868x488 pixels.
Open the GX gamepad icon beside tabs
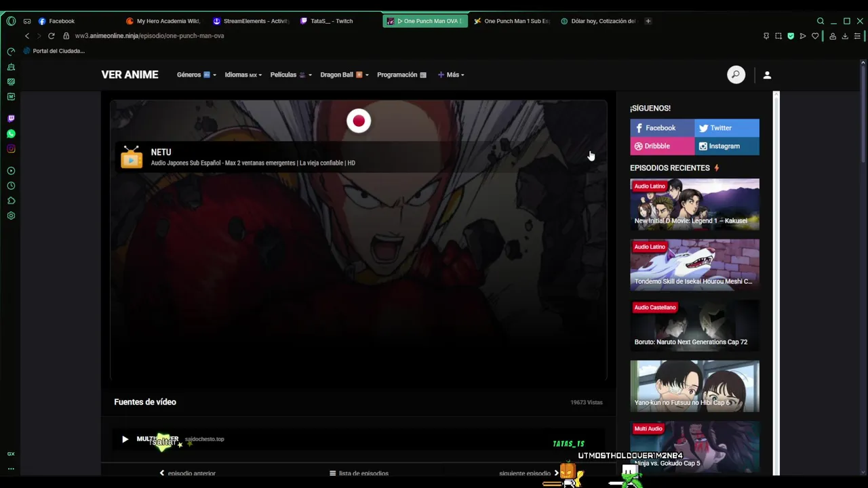27,21
